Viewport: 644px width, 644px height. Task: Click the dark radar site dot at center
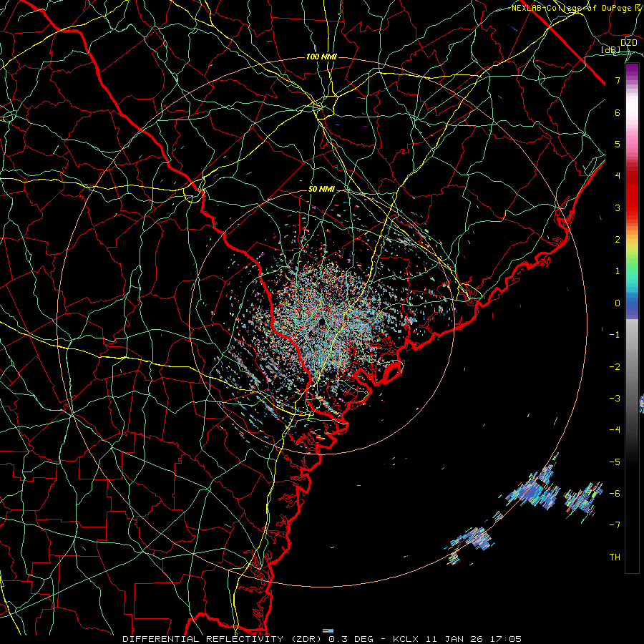(x=322, y=321)
